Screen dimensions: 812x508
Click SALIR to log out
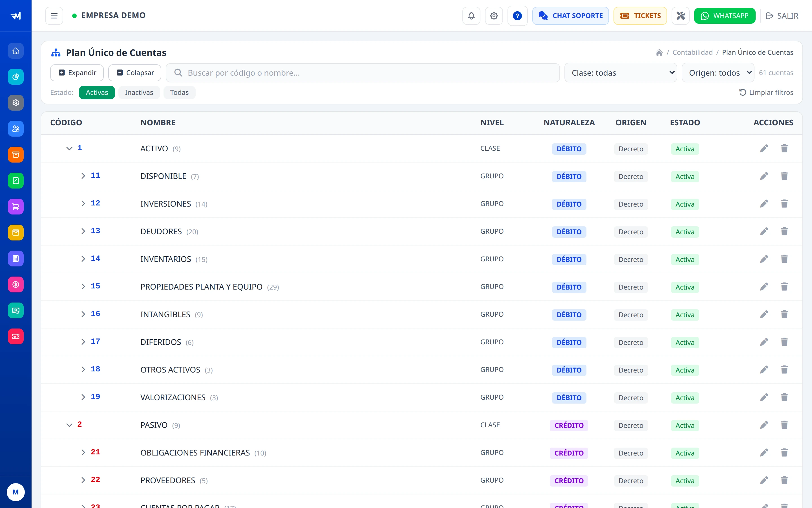[x=782, y=16]
